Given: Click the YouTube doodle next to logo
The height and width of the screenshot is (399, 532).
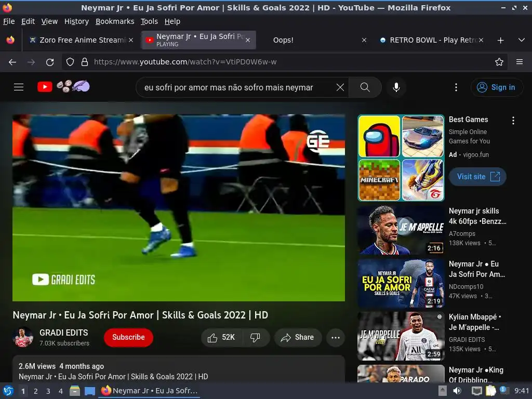Looking at the screenshot, I should (x=73, y=87).
